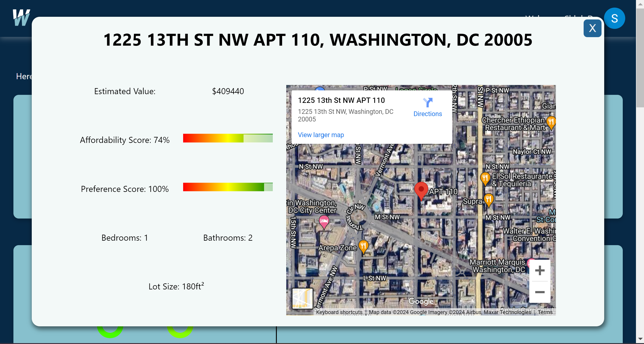This screenshot has width=644, height=344.
Task: Open the View larger map link
Action: (321, 135)
